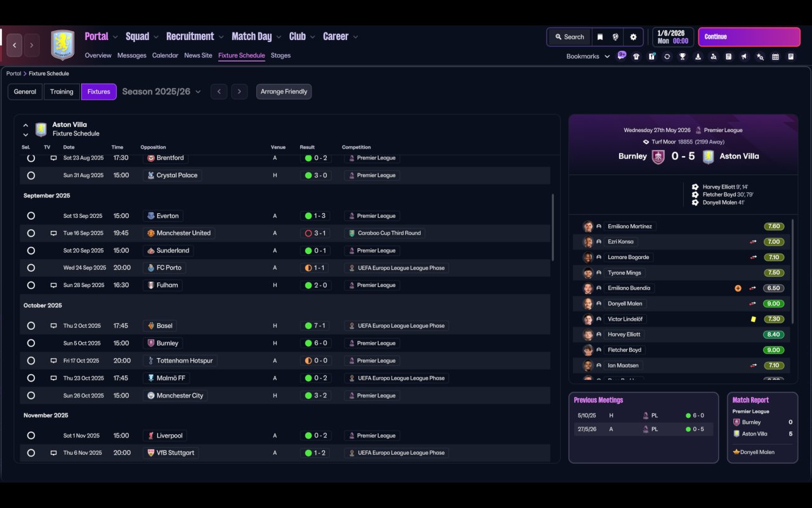This screenshot has height=508, width=812.
Task: Expand the Squad menu chevron
Action: (156, 37)
